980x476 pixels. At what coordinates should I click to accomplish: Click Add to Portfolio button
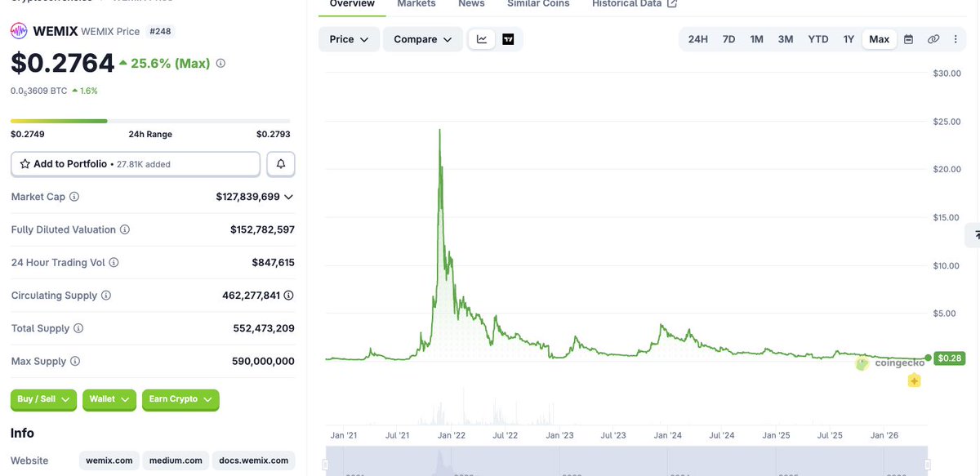[x=136, y=164]
